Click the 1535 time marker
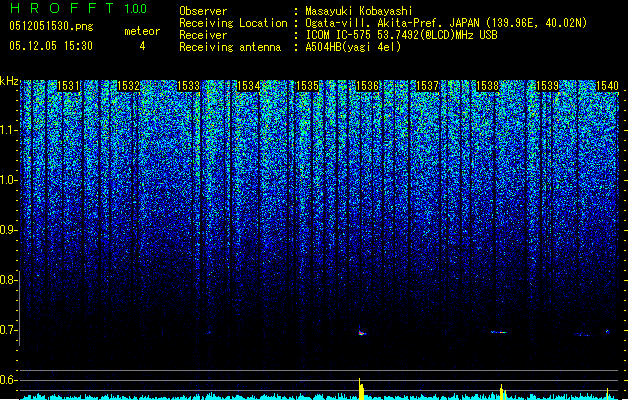 308,86
